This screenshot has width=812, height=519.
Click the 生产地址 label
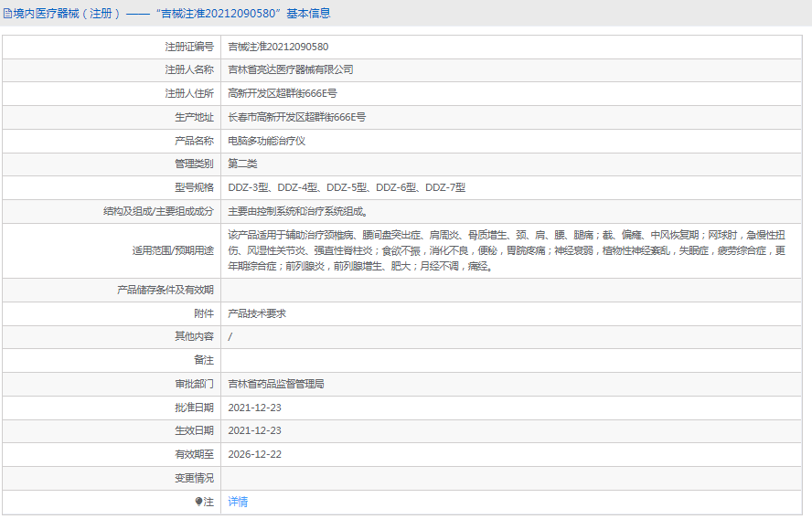(194, 118)
